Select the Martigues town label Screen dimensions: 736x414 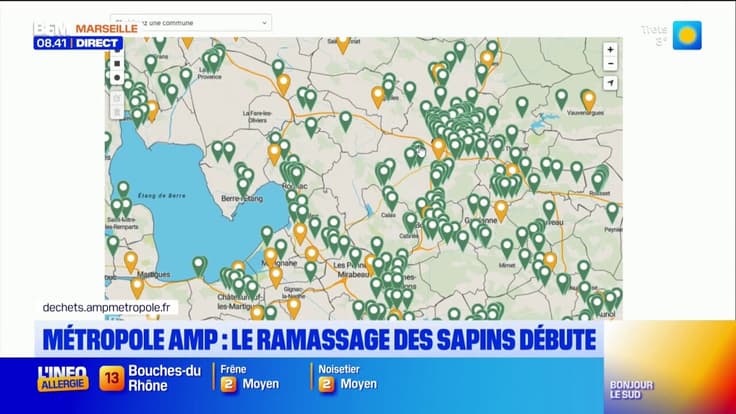point(153,274)
